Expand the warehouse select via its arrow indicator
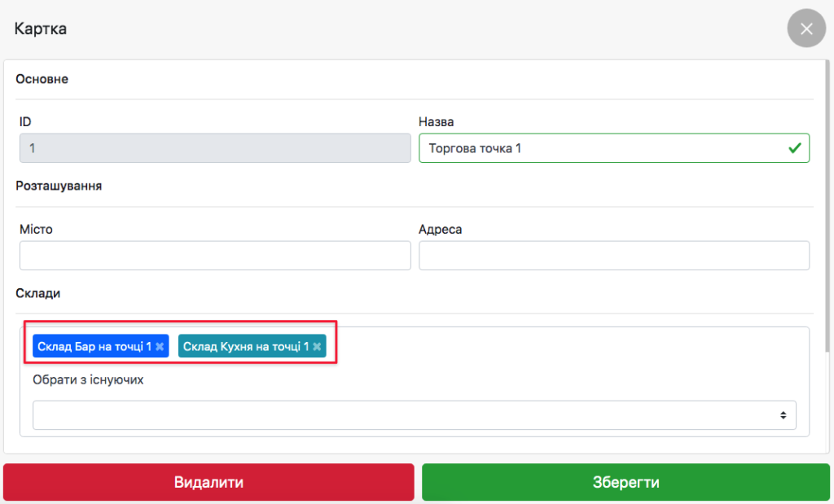Image resolution: width=834 pixels, height=504 pixels. 783,415
